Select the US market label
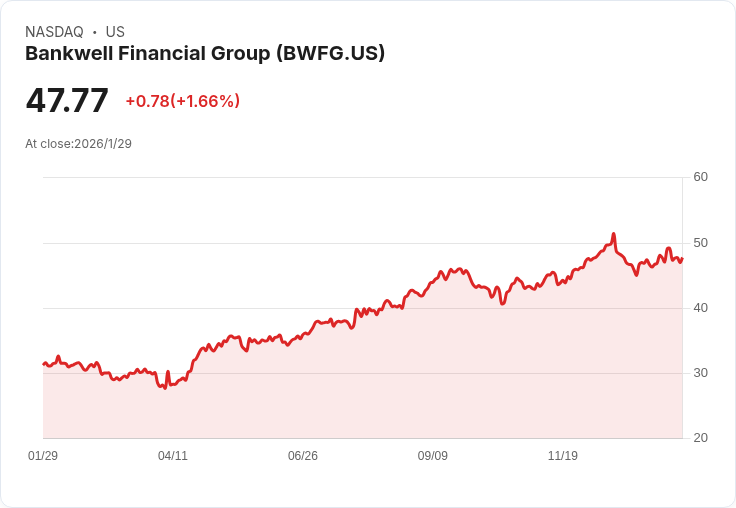This screenshot has width=736, height=508. pyautogui.click(x=115, y=32)
